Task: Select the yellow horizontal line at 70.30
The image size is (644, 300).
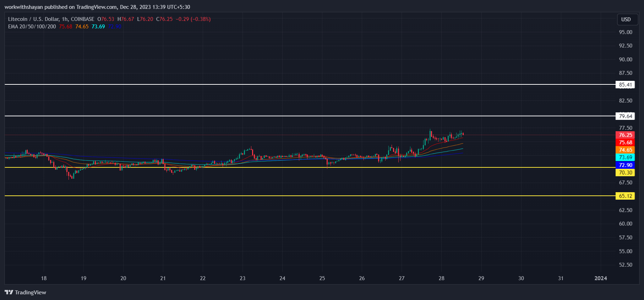Action: 310,167
